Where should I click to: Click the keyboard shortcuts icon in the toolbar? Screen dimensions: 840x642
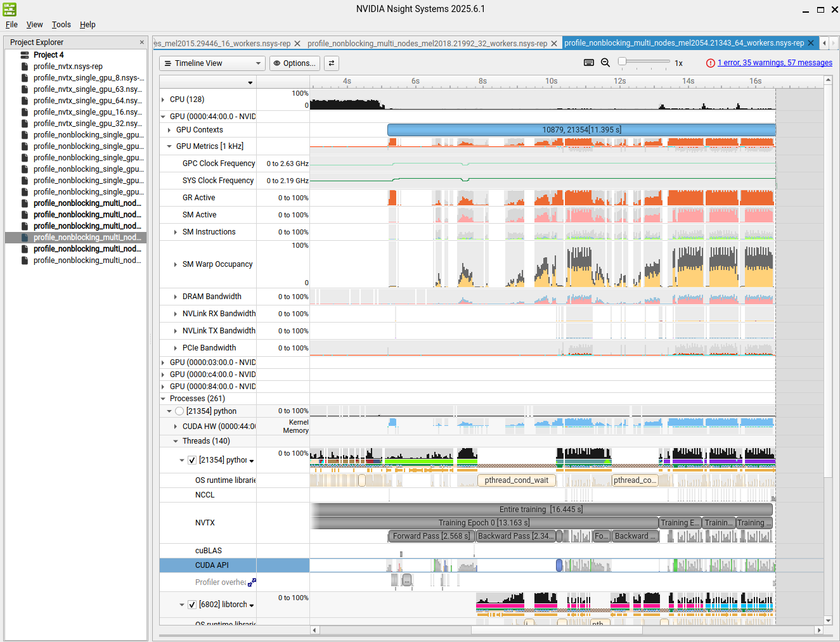click(x=588, y=63)
